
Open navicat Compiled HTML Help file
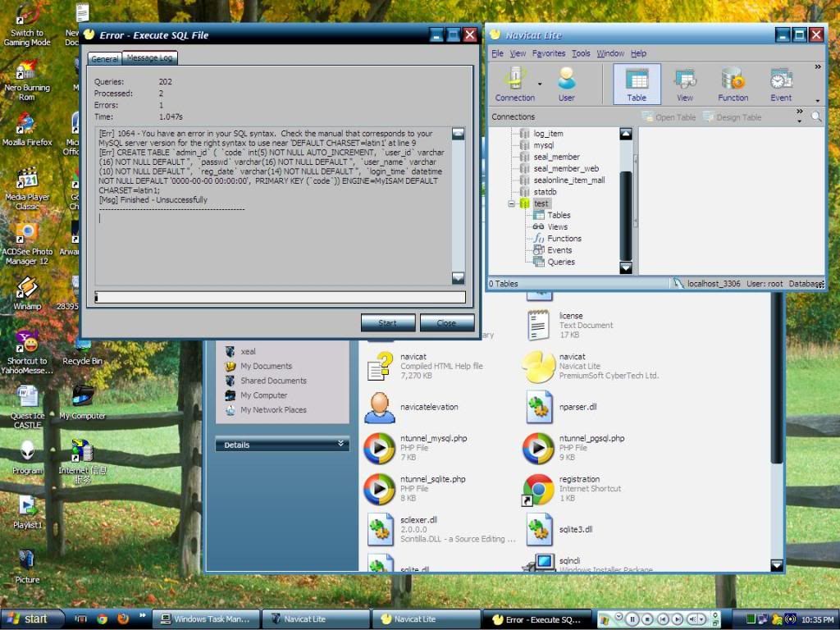pos(379,367)
